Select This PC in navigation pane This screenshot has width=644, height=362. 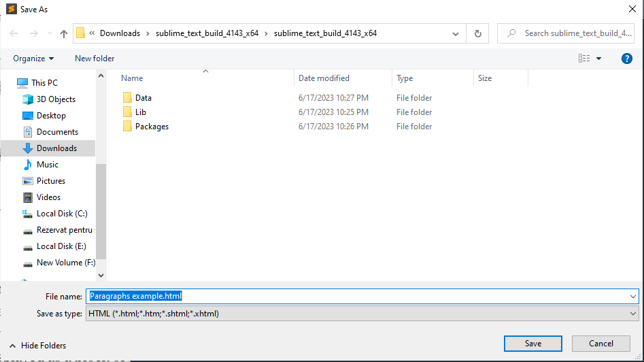44,82
